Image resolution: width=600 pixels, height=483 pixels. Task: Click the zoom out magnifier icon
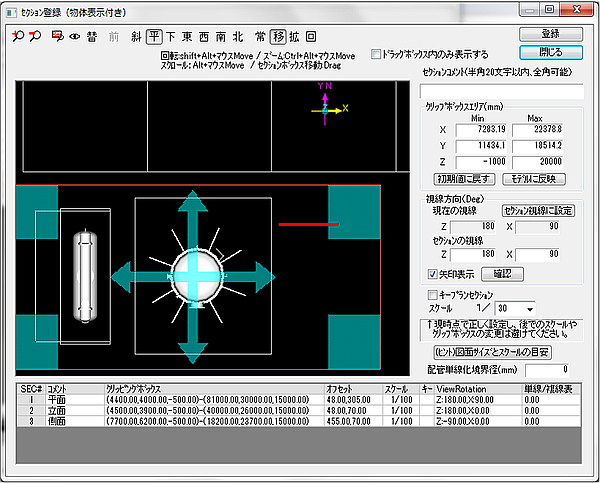coord(34,36)
